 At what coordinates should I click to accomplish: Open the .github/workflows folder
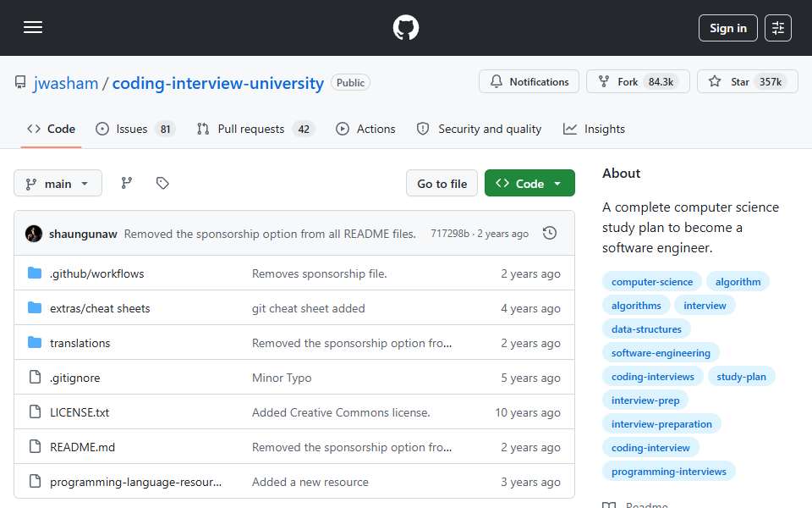(x=96, y=273)
